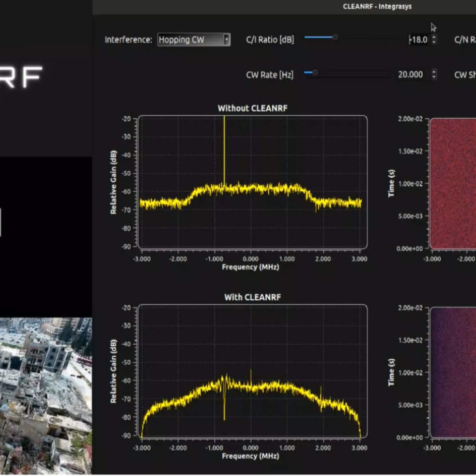Increase C/I Ratio with the up arrow
The image size is (476, 476).
(x=434, y=37)
